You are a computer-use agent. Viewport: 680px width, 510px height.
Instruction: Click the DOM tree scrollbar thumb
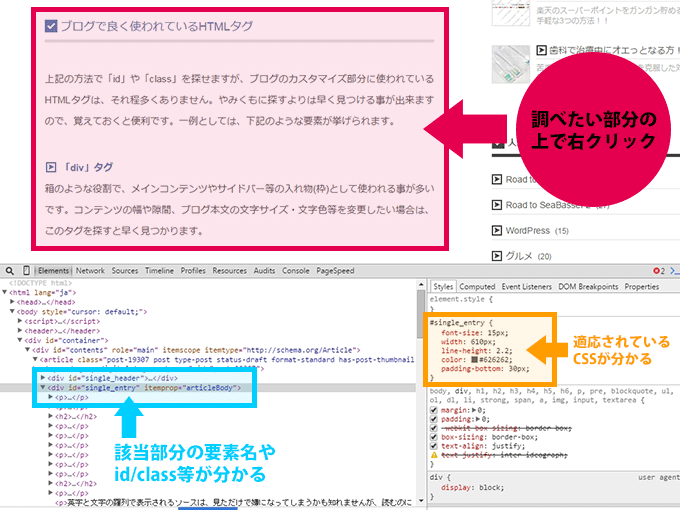pos(421,314)
